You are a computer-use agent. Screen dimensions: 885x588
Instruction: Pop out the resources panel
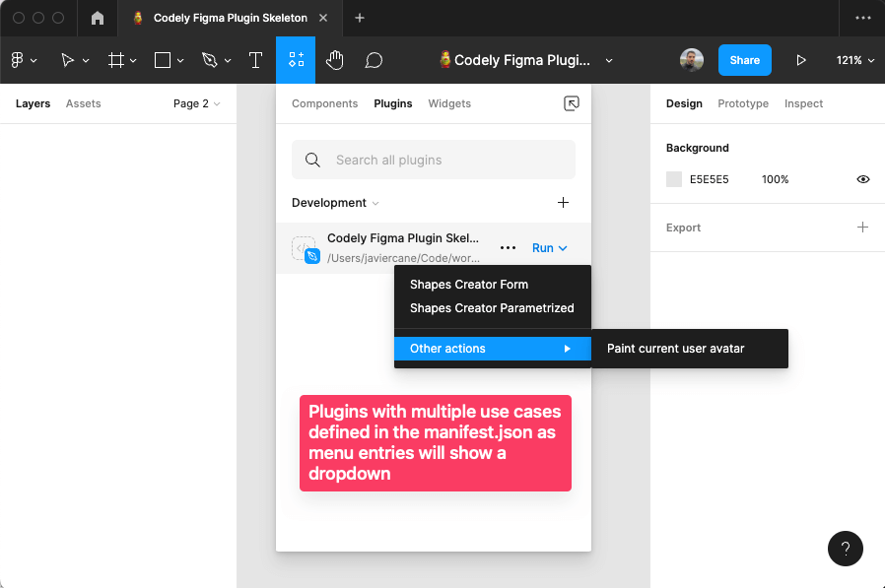572,103
